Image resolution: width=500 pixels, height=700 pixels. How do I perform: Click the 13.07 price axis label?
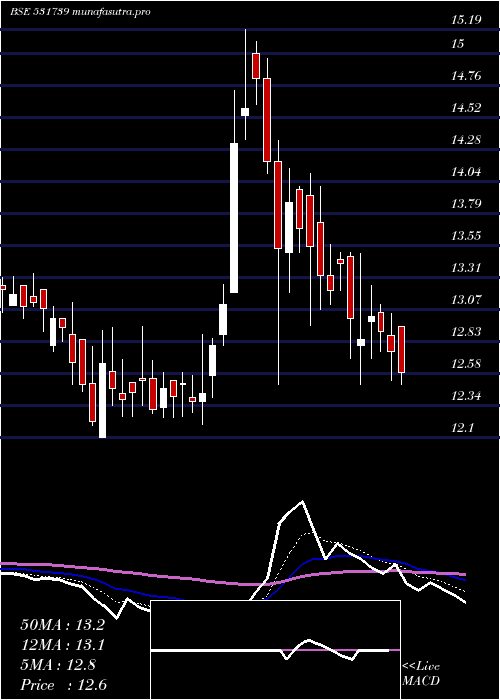click(x=466, y=300)
